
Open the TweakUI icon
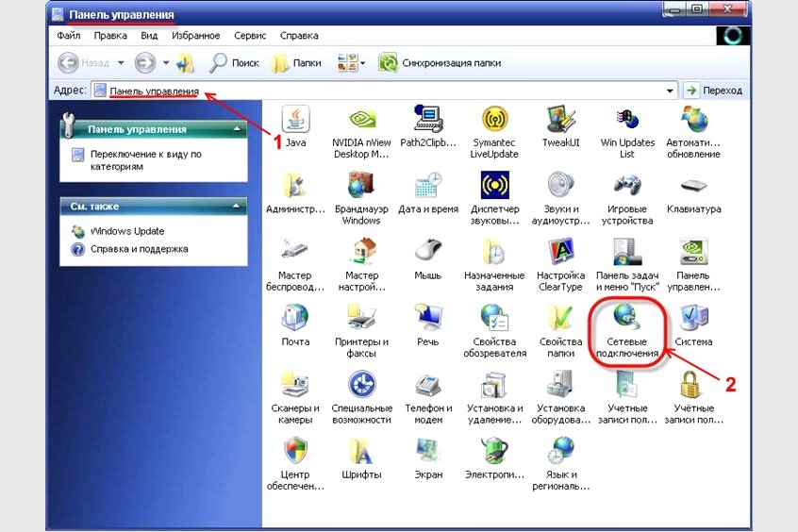[560, 120]
